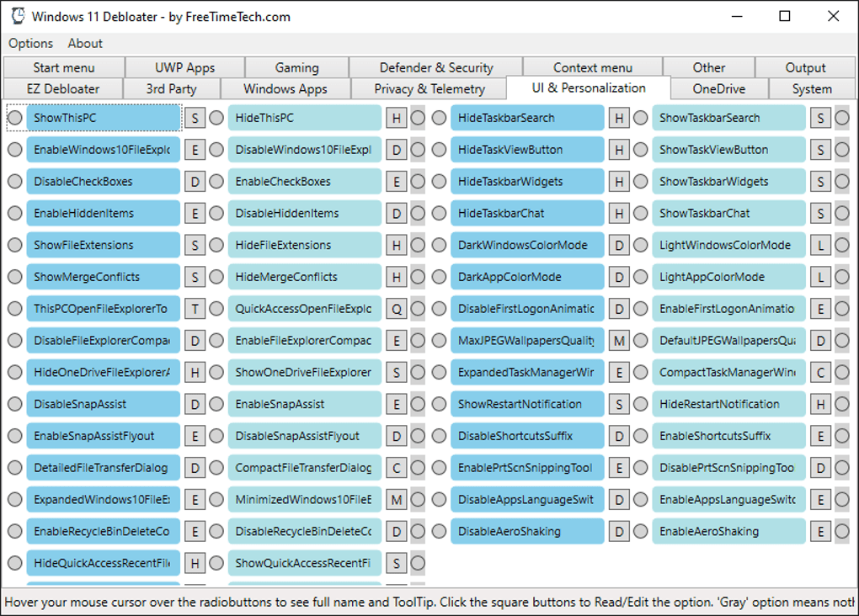Select the ShowMergeConflicts radio button
Screen dimensions: 859x616
coord(15,277)
